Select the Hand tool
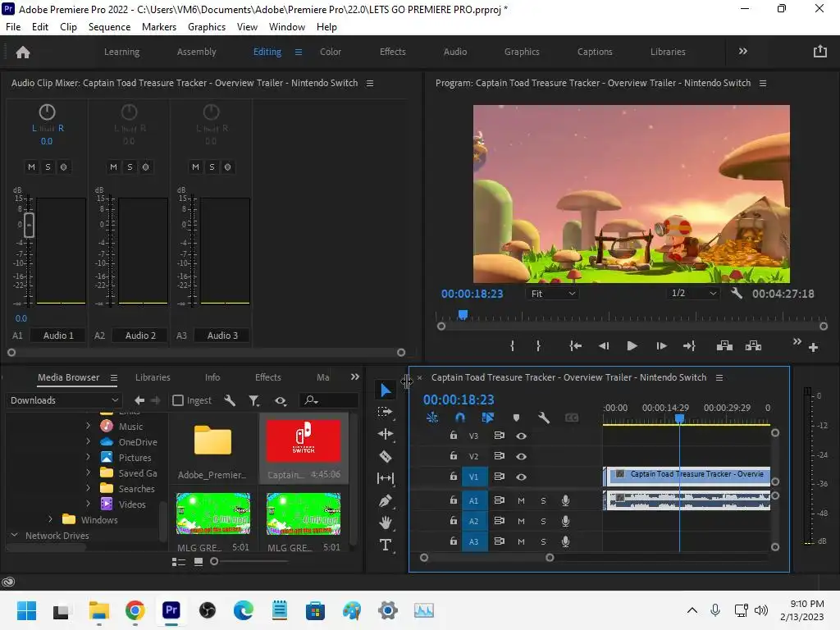 tap(386, 523)
